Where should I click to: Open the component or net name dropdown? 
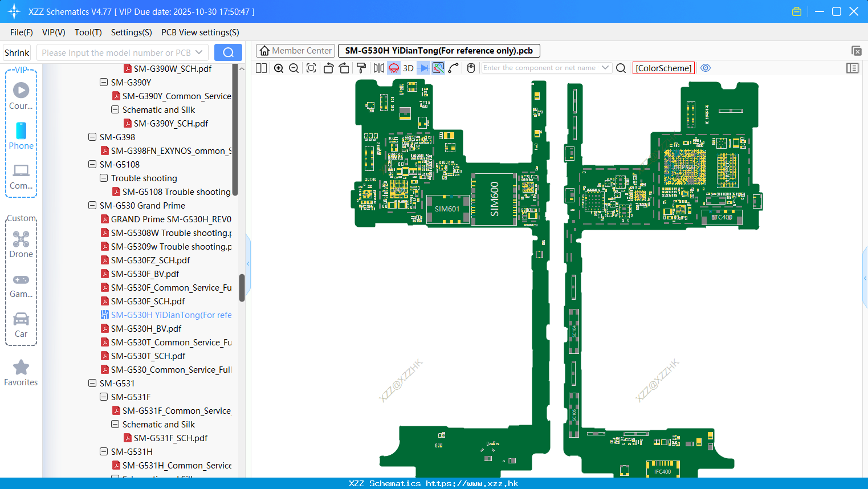point(605,68)
